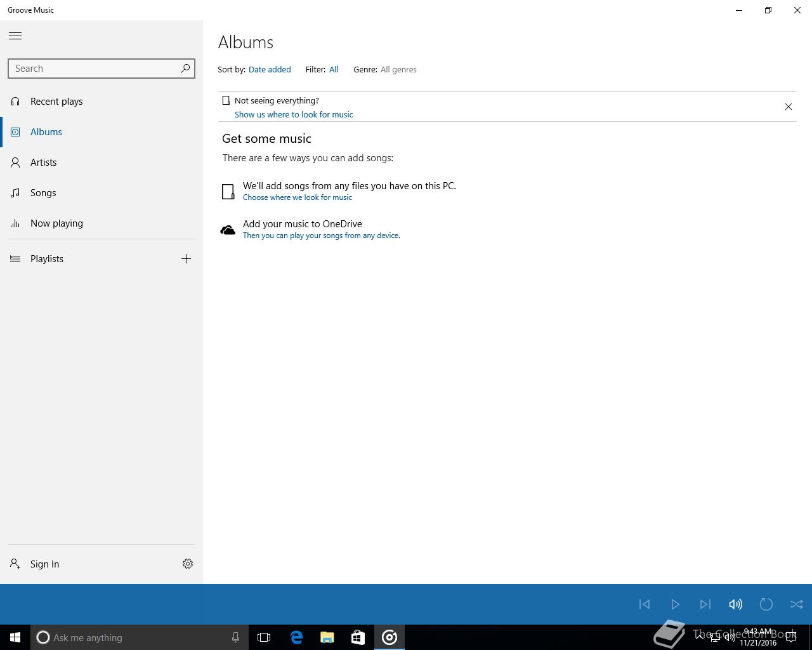The image size is (812, 650).
Task: Open the Filter All dropdown
Action: pos(334,70)
